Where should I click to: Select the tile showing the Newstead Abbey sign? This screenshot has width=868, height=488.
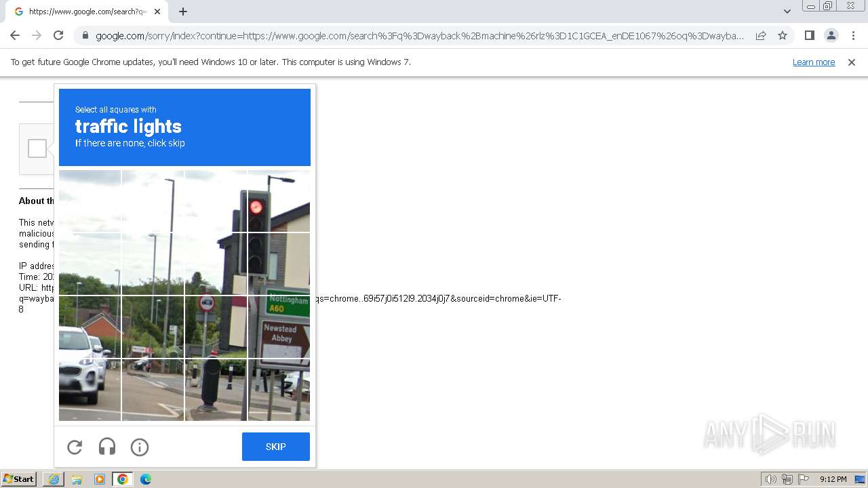point(279,327)
